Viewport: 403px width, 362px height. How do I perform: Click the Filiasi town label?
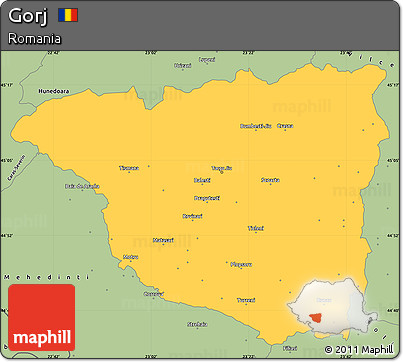click(290, 348)
